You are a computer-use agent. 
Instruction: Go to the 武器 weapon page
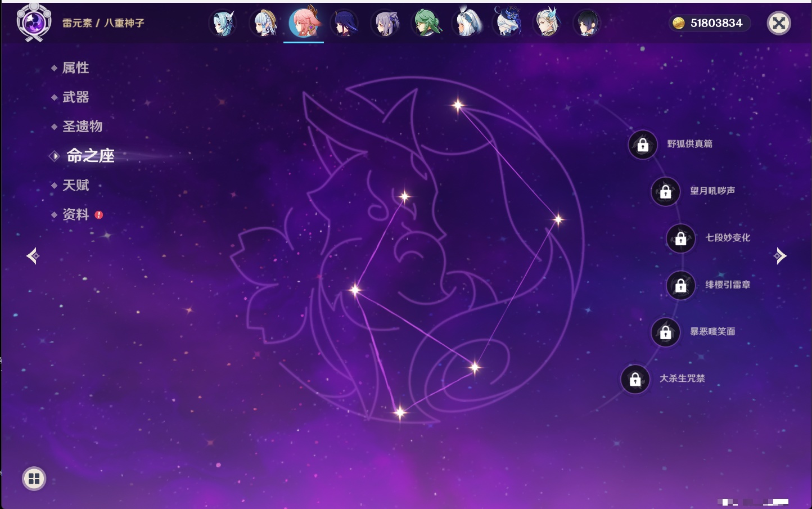pos(75,97)
